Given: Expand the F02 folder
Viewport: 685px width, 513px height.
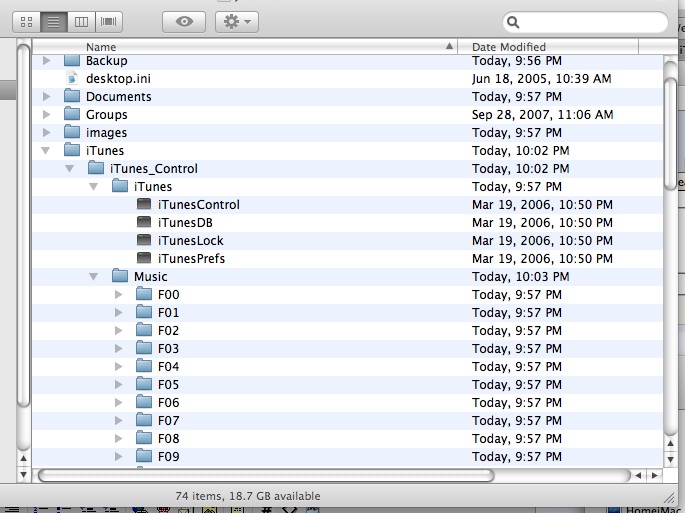Looking at the screenshot, I should pyautogui.click(x=118, y=330).
